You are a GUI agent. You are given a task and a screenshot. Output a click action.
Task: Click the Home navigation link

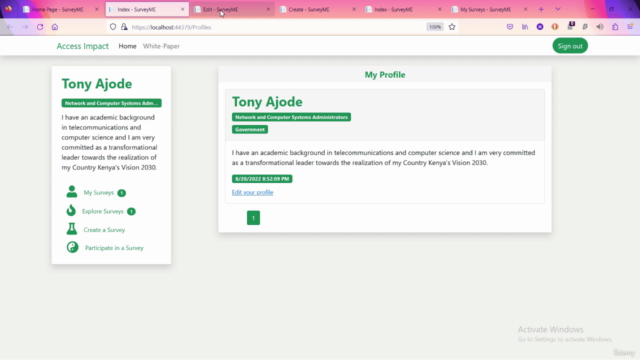point(127,46)
